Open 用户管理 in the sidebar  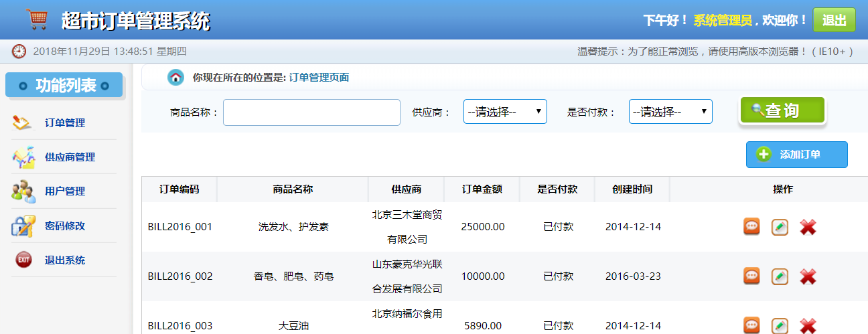[65, 191]
